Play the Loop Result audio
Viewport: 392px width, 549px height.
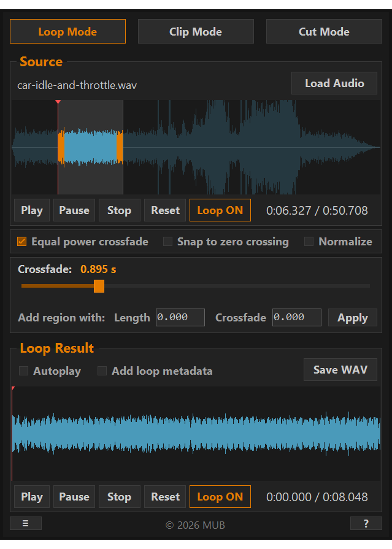[x=32, y=496]
